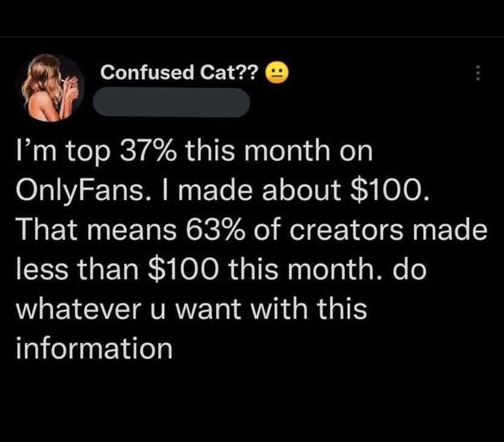Click the word OnlyFans in the post
The image size is (504, 442).
coord(80,191)
